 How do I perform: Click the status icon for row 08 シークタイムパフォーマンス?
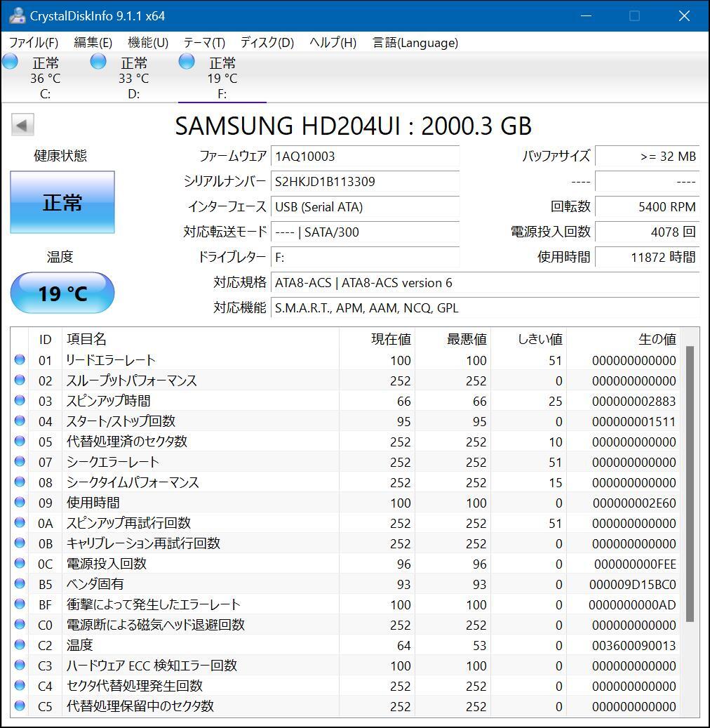click(x=20, y=482)
